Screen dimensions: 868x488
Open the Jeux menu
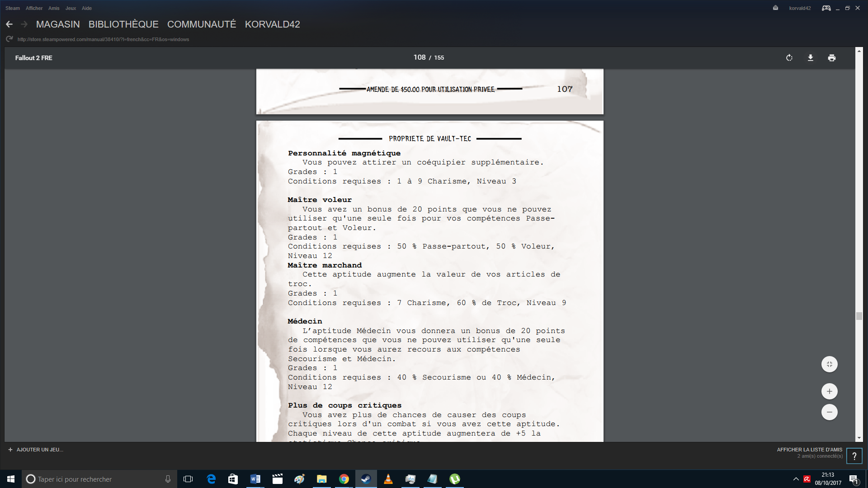(71, 8)
